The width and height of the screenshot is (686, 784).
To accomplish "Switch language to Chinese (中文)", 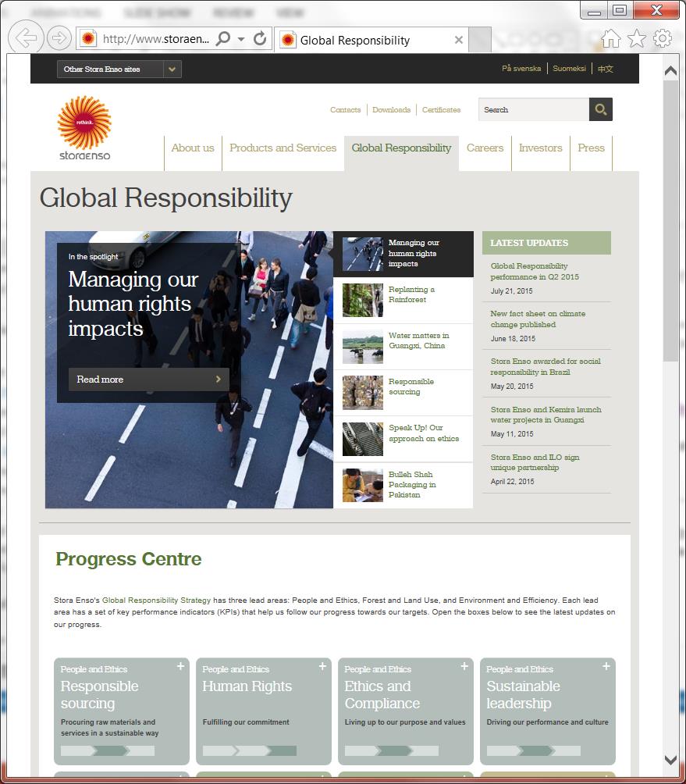I will 605,69.
